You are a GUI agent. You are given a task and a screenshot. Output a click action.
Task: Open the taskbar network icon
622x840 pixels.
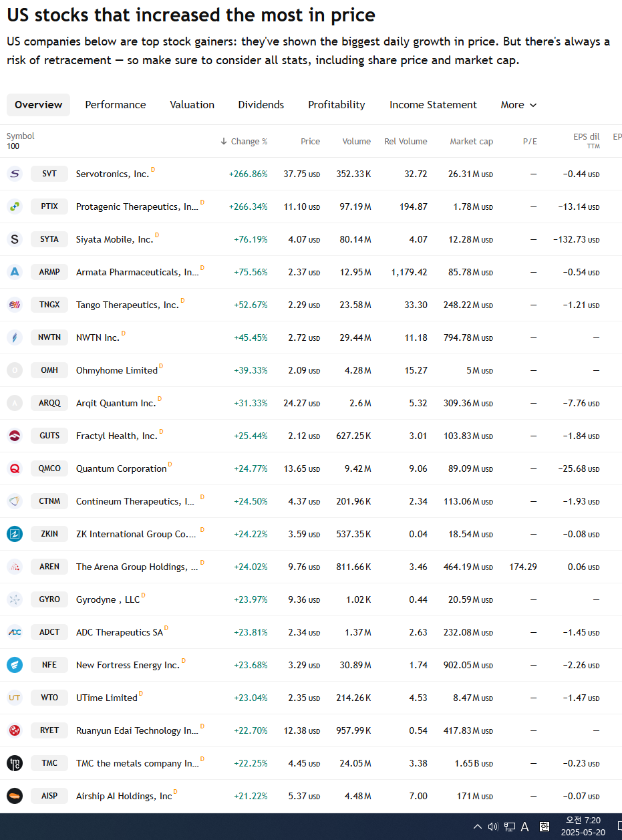click(x=510, y=827)
